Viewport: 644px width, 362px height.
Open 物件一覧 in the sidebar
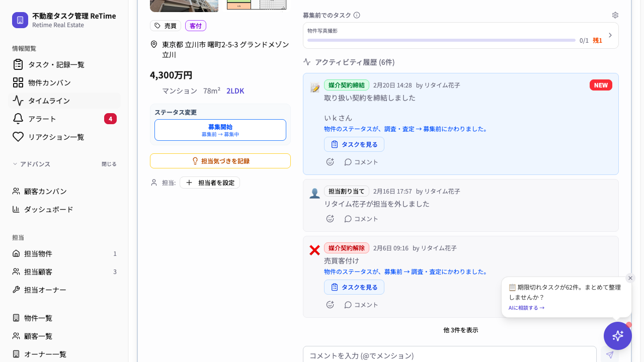[64, 318]
